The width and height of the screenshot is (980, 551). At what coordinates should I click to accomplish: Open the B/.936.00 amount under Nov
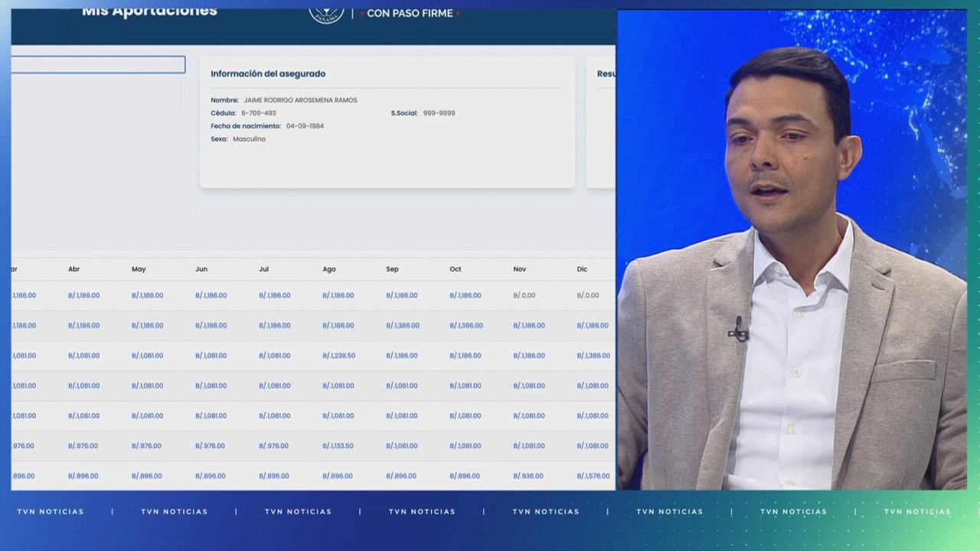coord(528,476)
